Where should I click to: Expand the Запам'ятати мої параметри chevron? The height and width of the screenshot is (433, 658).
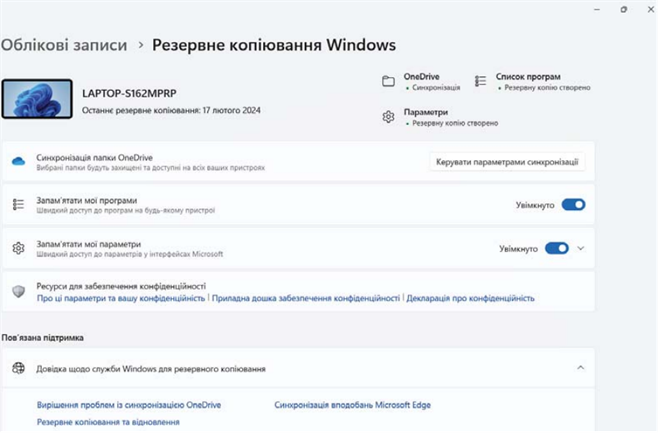(581, 248)
